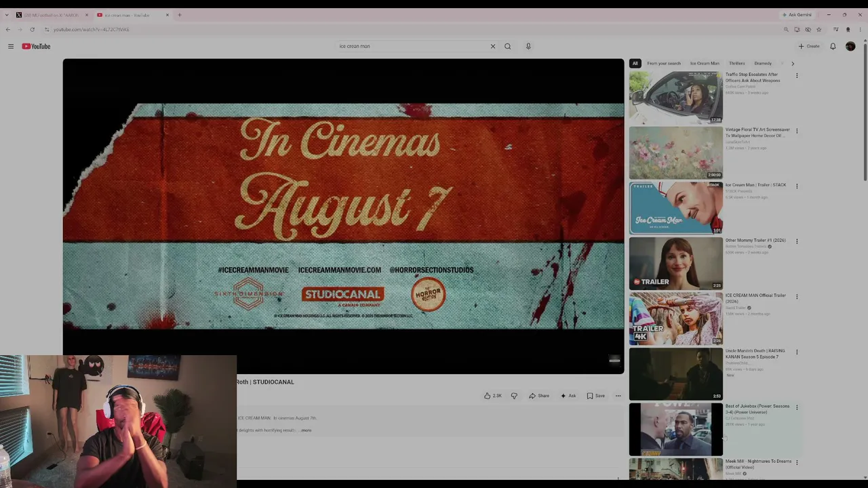
Task: Open Meek Mill Nightmares To Dreams title
Action: pos(758,464)
